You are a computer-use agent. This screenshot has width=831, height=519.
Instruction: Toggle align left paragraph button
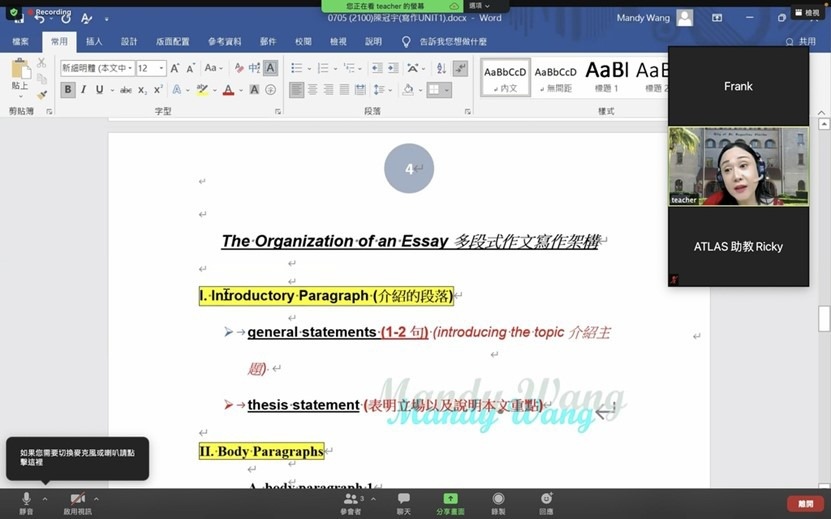pyautogui.click(x=297, y=90)
